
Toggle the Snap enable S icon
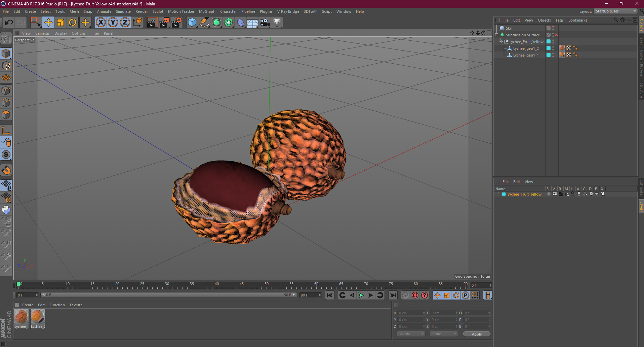pos(6,154)
